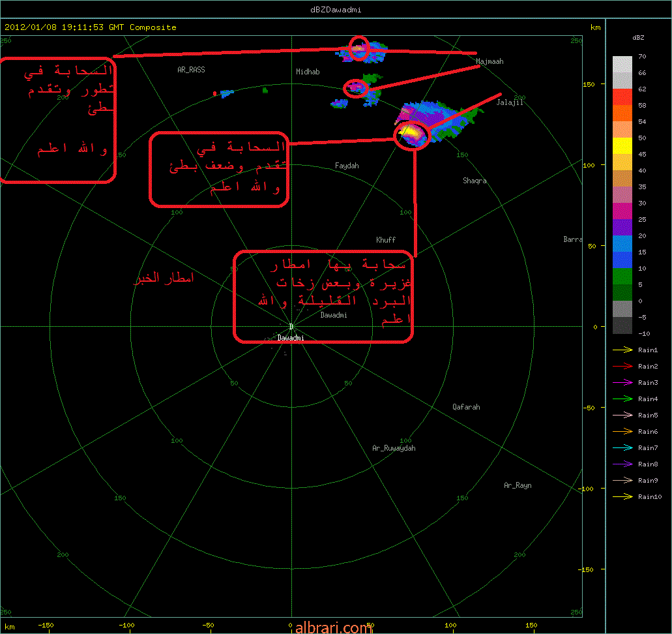This screenshot has width=672, height=634.
Task: Click the orange Rain6 arrow
Action: tap(622, 432)
